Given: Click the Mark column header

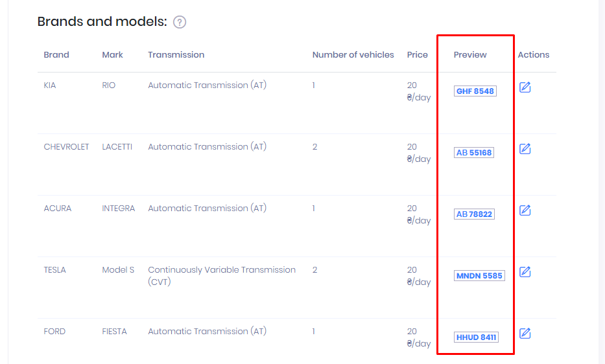Looking at the screenshot, I should (x=112, y=55).
